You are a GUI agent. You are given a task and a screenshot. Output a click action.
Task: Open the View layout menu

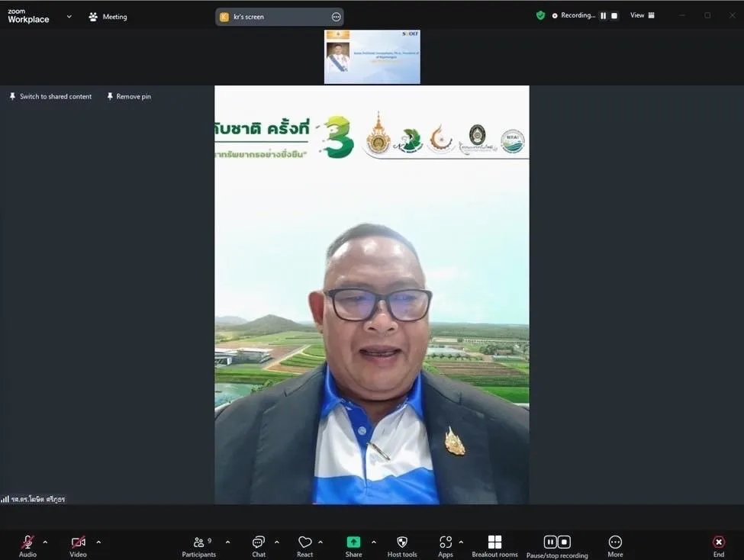pos(642,15)
